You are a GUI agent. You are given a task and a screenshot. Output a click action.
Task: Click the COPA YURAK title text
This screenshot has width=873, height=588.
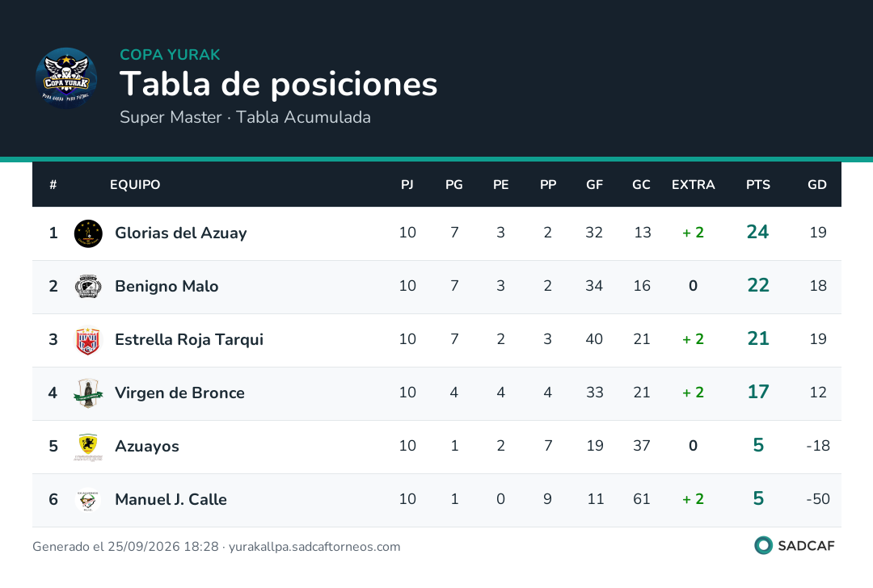170,54
